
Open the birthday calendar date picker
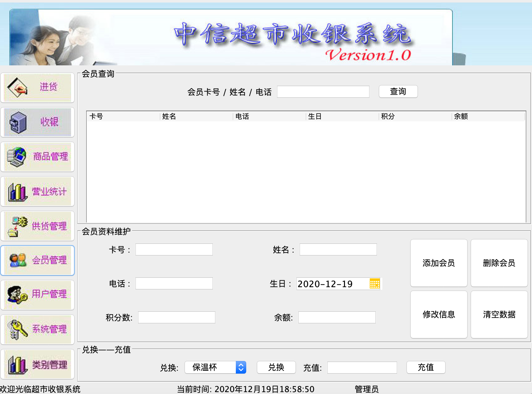(375, 284)
